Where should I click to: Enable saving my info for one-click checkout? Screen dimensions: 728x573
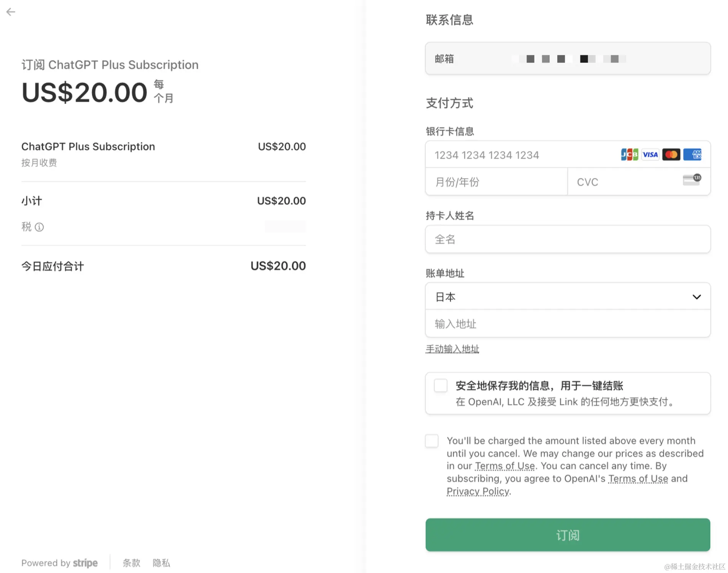click(x=441, y=386)
